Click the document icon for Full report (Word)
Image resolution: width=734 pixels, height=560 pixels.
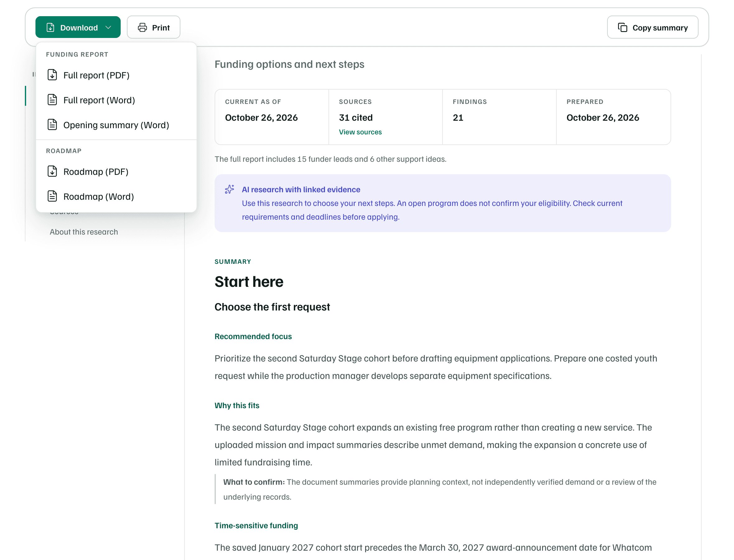[52, 100]
